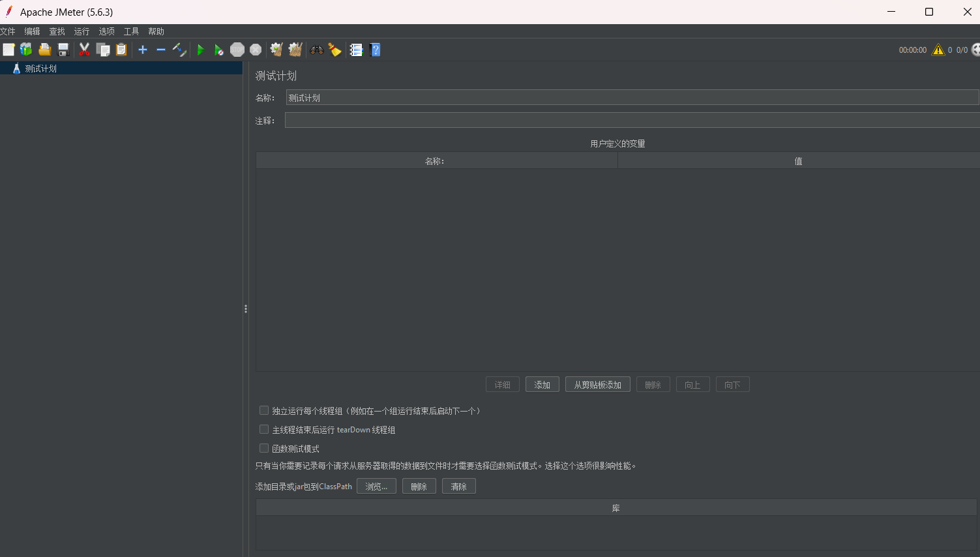The height and width of the screenshot is (557, 980).
Task: Click the 向上 button
Action: coord(693,385)
